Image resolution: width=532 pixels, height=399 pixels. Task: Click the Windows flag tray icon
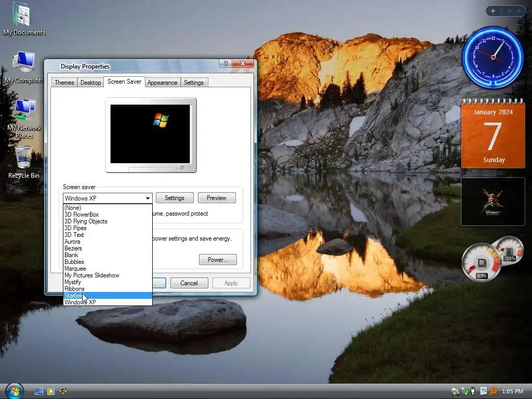pyautogui.click(x=455, y=391)
